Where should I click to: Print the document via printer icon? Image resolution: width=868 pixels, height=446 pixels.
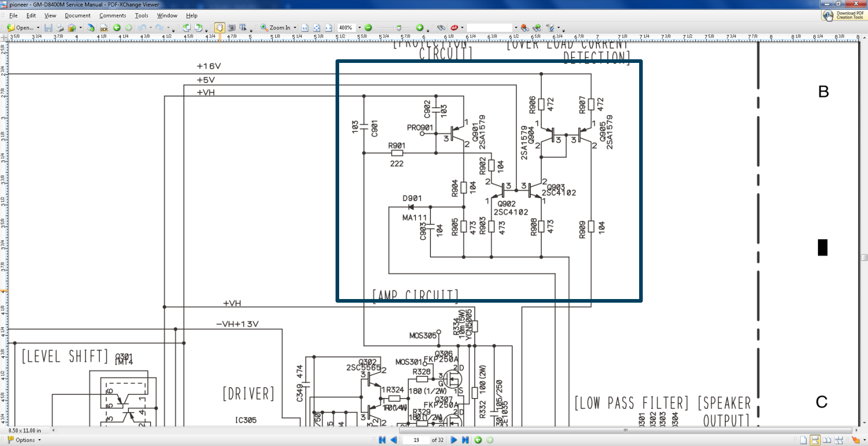tap(60, 28)
